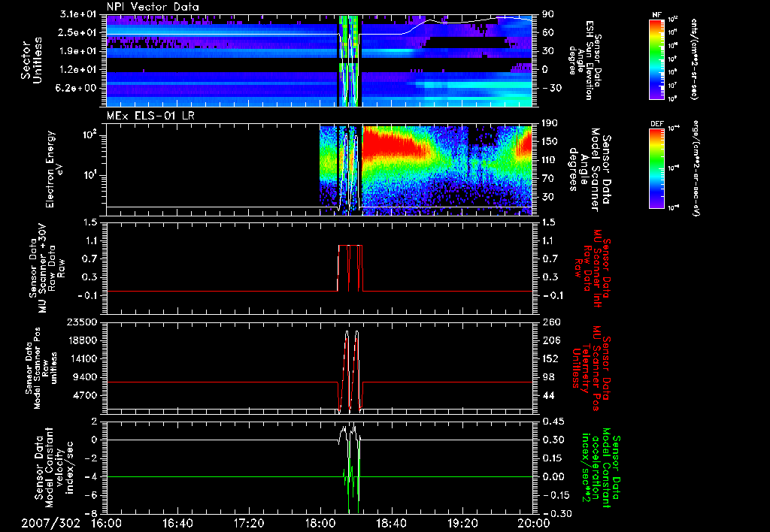Click the '9400' scanner position tick value
770x532 pixels.
pos(85,377)
